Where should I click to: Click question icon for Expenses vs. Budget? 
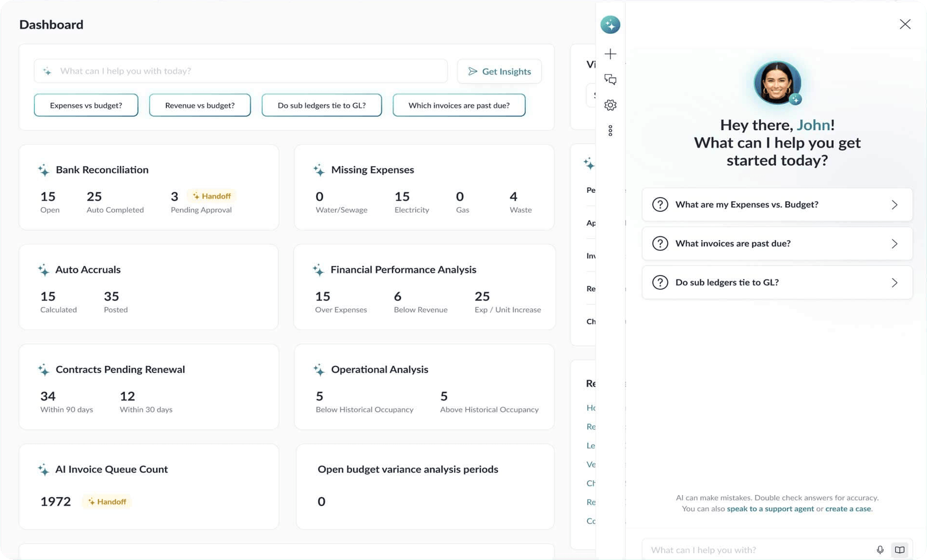point(660,204)
